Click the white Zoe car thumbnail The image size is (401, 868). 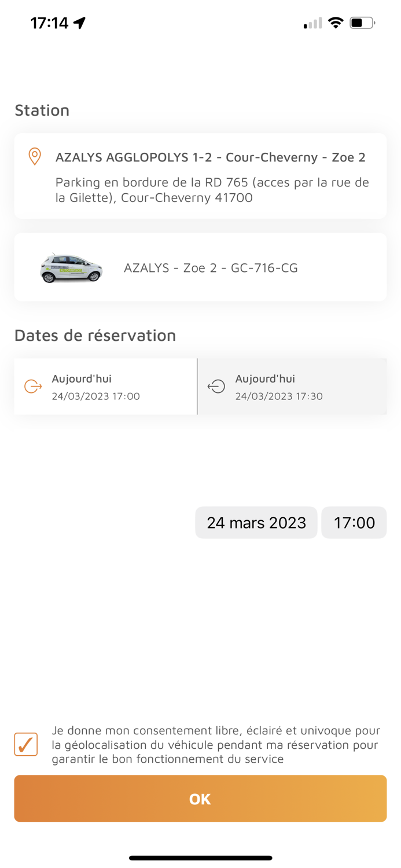click(71, 267)
